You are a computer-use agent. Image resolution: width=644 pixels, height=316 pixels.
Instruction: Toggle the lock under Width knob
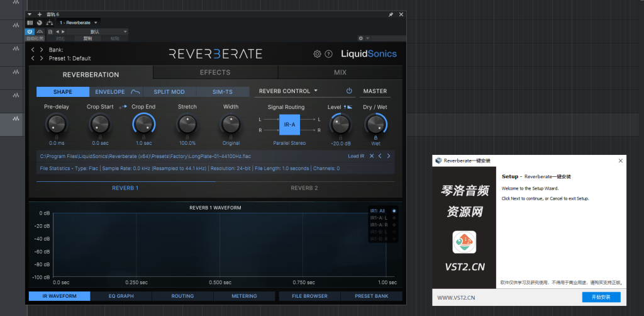231,137
